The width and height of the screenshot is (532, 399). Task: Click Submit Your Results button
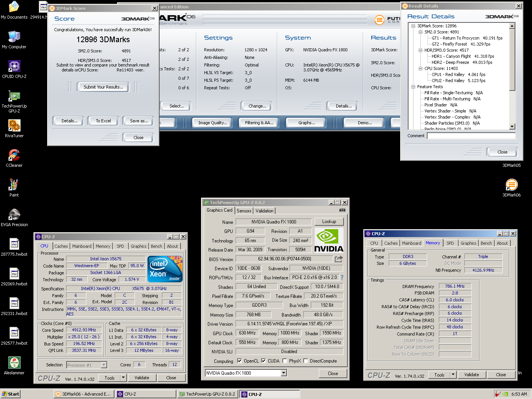click(x=103, y=87)
